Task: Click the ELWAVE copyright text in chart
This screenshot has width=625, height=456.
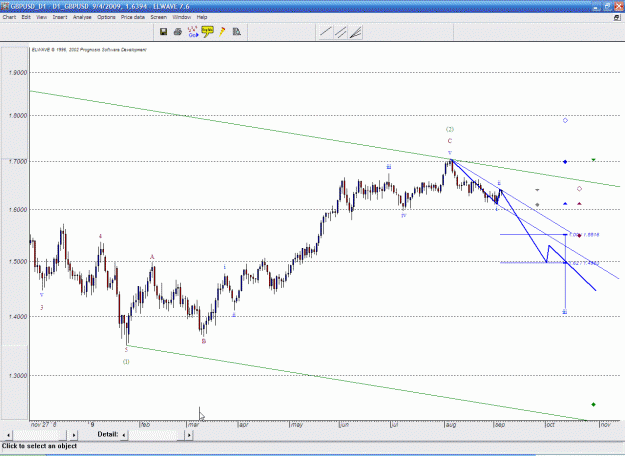Action: coord(89,50)
